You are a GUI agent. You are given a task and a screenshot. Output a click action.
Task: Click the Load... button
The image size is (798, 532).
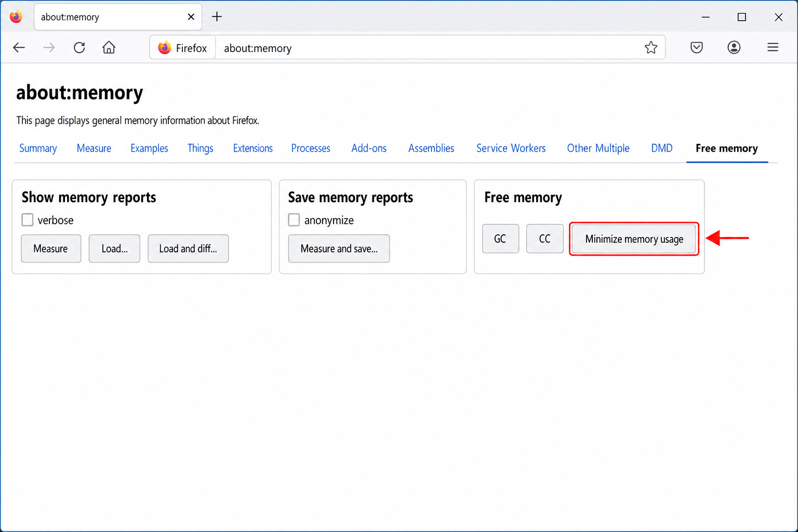click(x=114, y=248)
